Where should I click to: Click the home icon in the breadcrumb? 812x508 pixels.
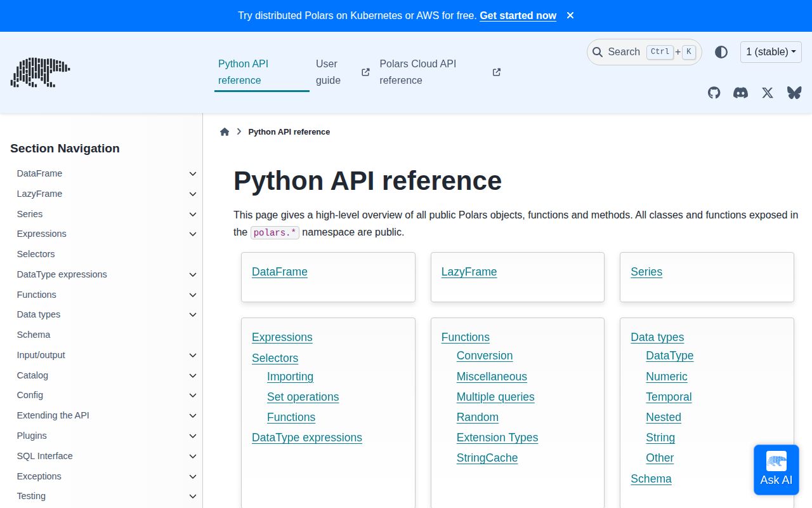click(x=225, y=132)
